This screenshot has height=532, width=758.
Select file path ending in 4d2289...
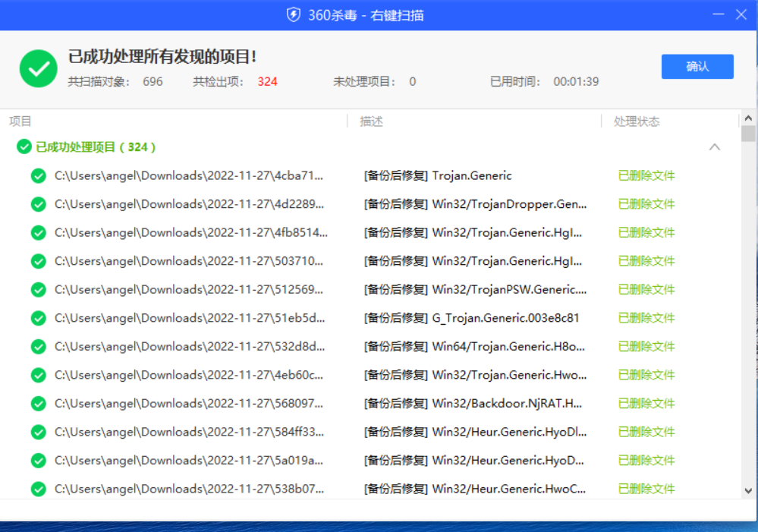[189, 204]
